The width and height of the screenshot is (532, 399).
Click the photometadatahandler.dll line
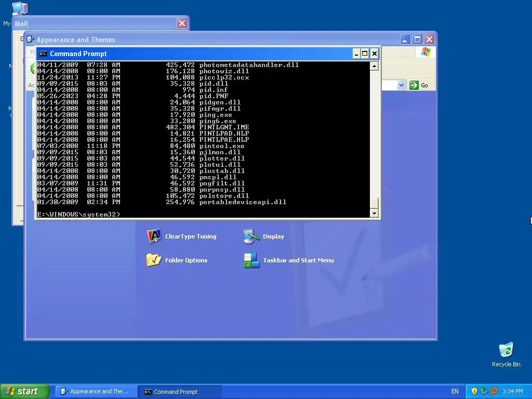tap(168, 65)
